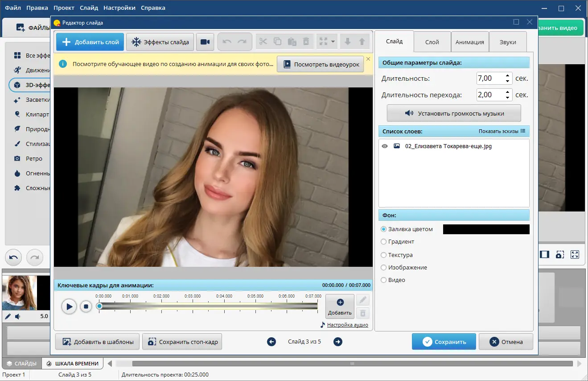The height and width of the screenshot is (381, 588).
Task: Open the Файл menu
Action: 13,8
